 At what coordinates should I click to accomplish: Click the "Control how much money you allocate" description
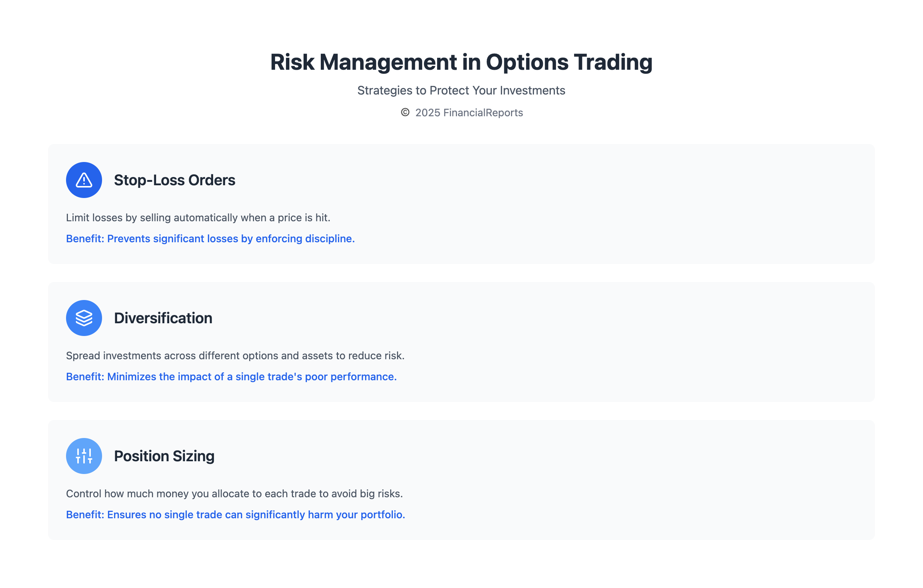(x=234, y=493)
